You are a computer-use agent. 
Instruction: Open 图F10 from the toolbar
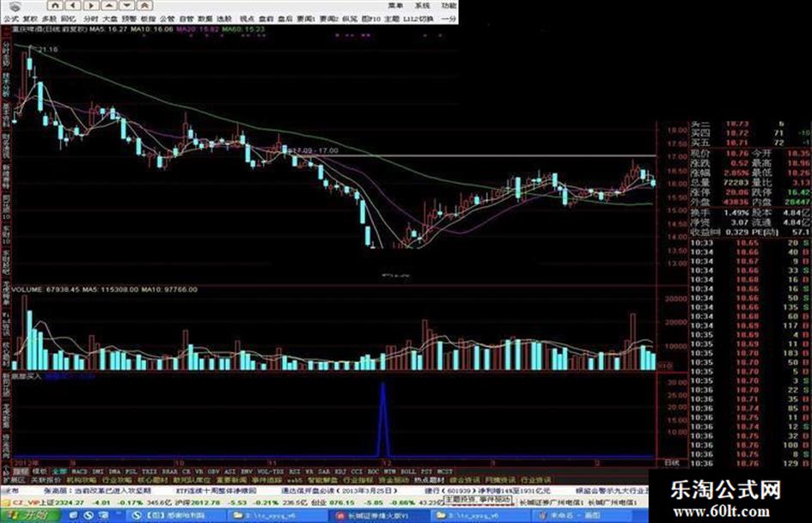click(x=371, y=19)
